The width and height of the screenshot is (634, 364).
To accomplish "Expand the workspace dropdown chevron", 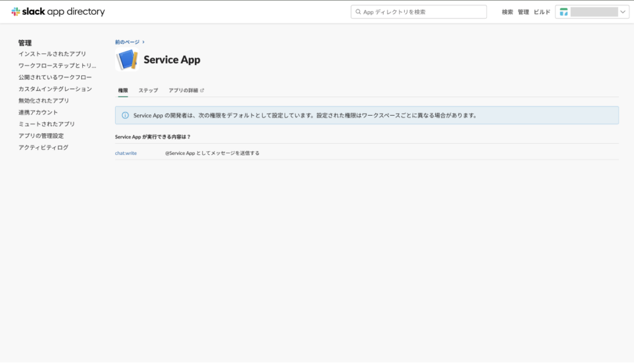I will [x=623, y=12].
